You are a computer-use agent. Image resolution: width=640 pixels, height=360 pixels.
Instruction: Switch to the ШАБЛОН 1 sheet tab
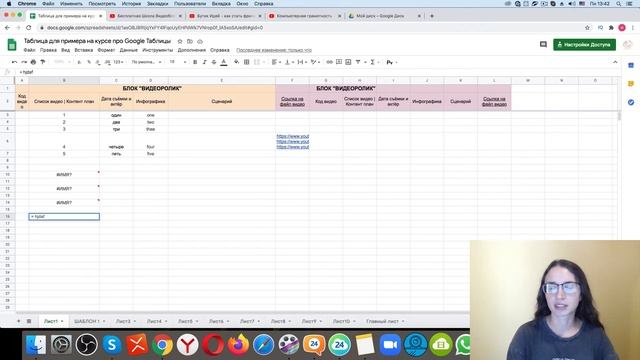click(x=87, y=321)
